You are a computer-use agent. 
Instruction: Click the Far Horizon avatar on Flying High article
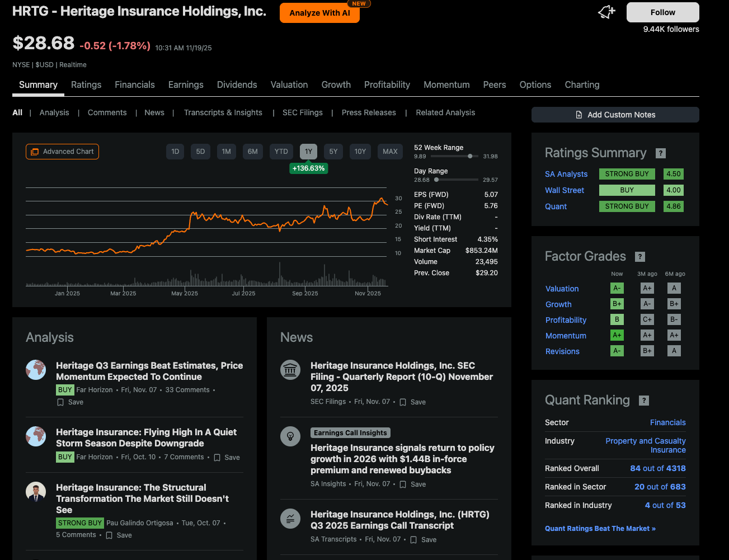pyautogui.click(x=36, y=436)
